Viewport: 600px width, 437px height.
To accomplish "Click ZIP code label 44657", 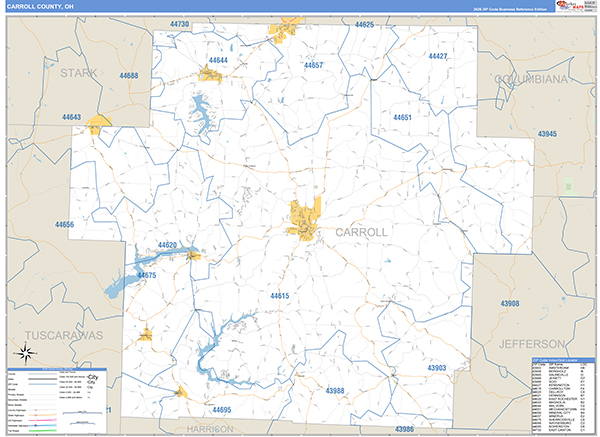I will pyautogui.click(x=313, y=65).
